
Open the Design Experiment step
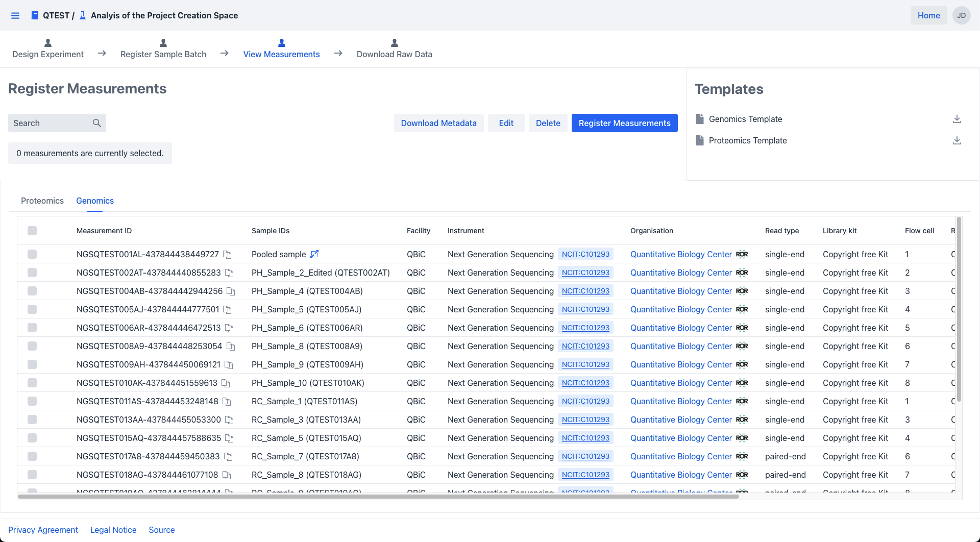(x=48, y=49)
